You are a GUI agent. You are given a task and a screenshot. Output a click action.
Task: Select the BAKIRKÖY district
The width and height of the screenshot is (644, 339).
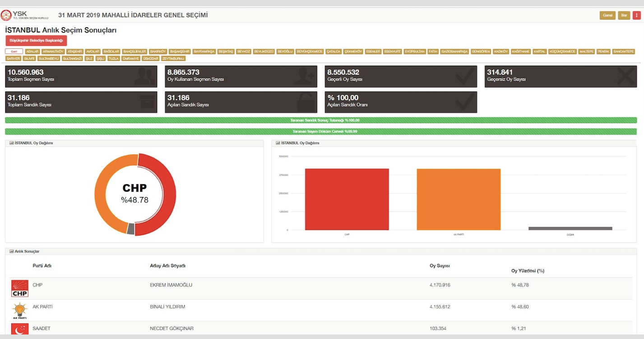(x=158, y=51)
